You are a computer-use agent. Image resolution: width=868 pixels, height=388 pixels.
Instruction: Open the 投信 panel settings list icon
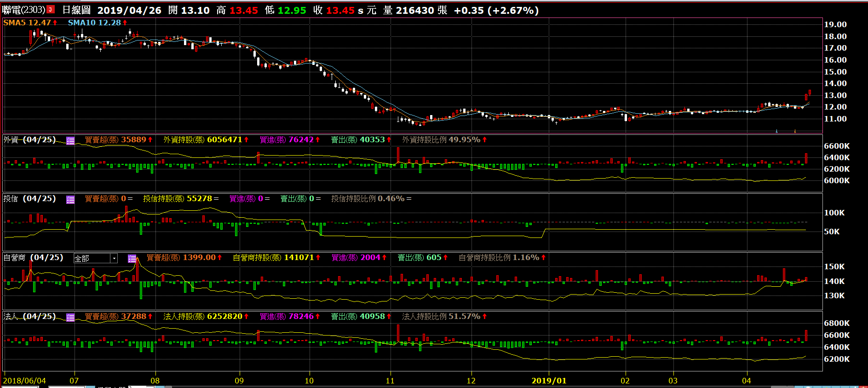tap(70, 200)
